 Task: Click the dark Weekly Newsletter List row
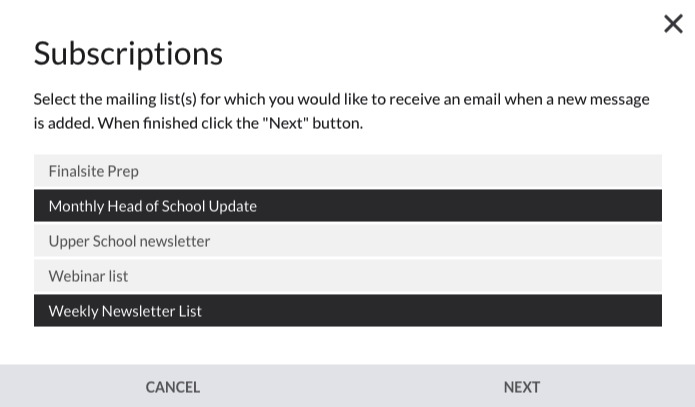point(348,311)
